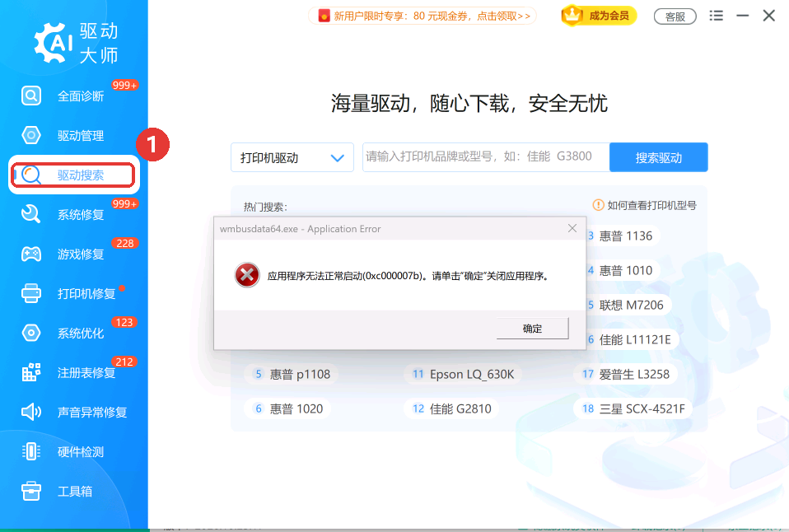The image size is (789, 532).
Task: Click the 系统优化 gear icon
Action: coord(31,333)
